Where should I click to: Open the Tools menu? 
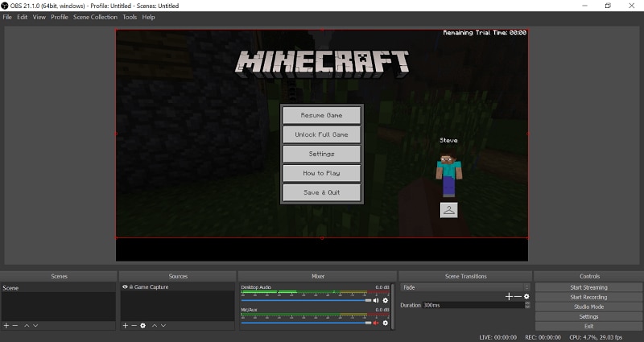130,17
